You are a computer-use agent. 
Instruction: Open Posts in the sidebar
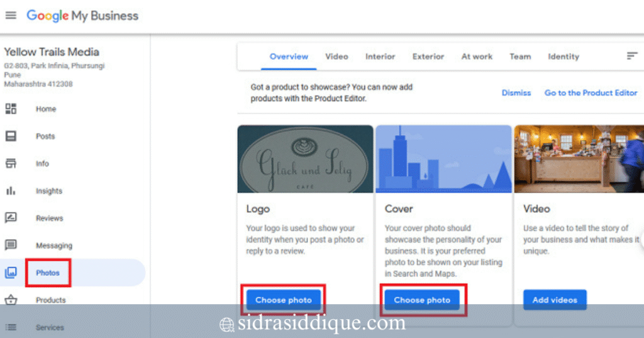(x=45, y=136)
